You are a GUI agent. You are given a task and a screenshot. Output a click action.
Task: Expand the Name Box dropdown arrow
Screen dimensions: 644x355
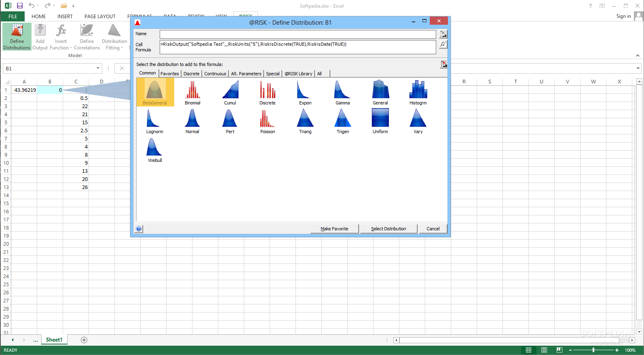tap(98, 68)
